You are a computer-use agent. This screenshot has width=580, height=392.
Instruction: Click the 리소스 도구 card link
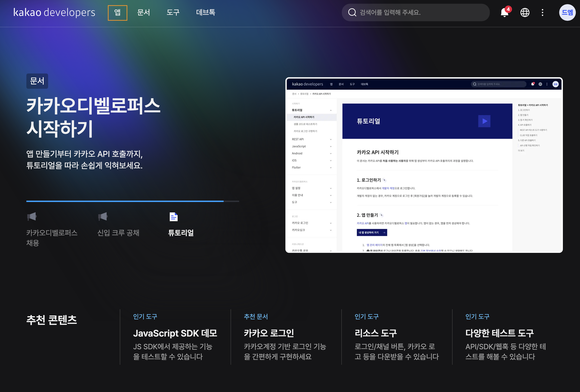click(376, 333)
